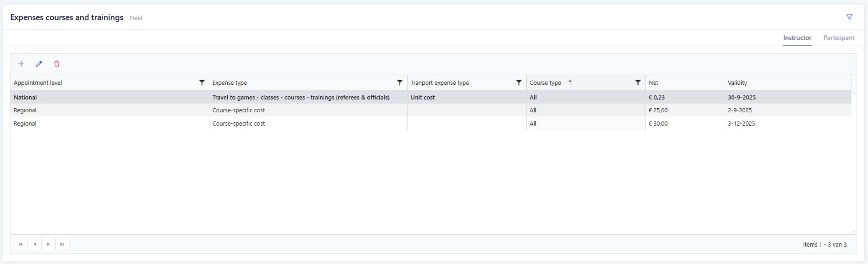This screenshot has width=868, height=264.
Task: Open filter for Expense type column
Action: click(400, 83)
